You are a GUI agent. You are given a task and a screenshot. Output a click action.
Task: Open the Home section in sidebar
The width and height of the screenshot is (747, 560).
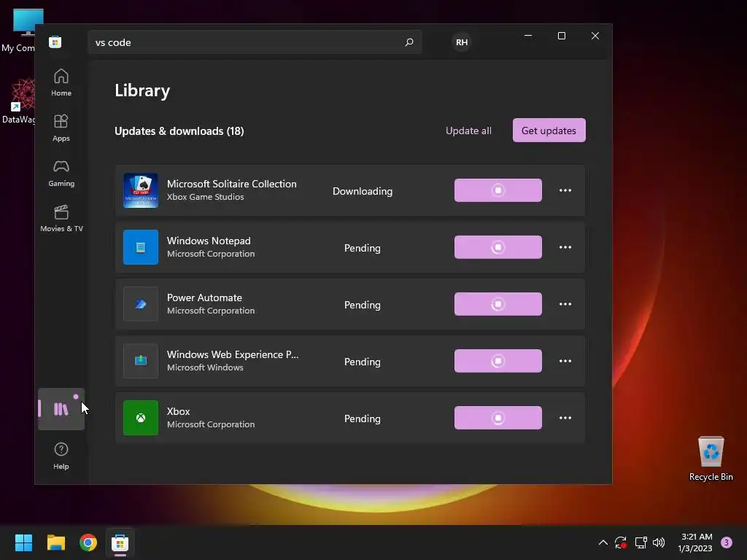tap(61, 82)
